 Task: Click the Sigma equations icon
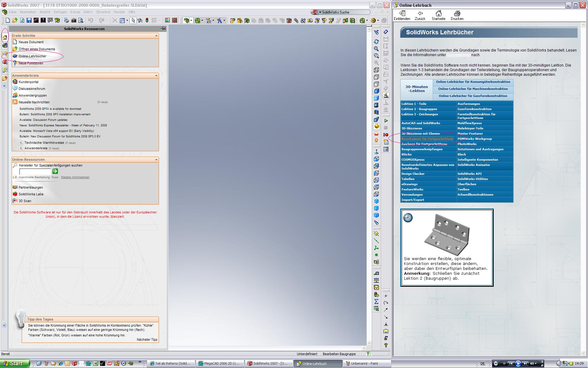(376, 302)
